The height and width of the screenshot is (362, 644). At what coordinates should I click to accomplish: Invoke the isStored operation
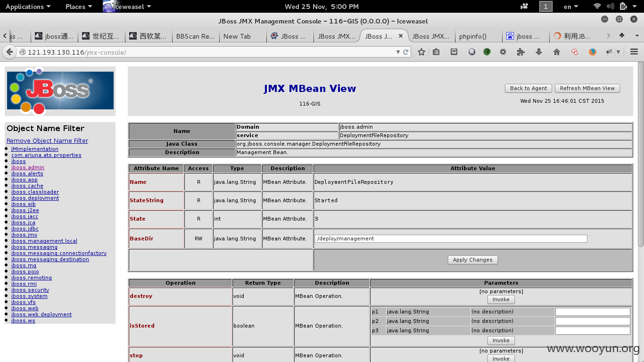[501, 340]
